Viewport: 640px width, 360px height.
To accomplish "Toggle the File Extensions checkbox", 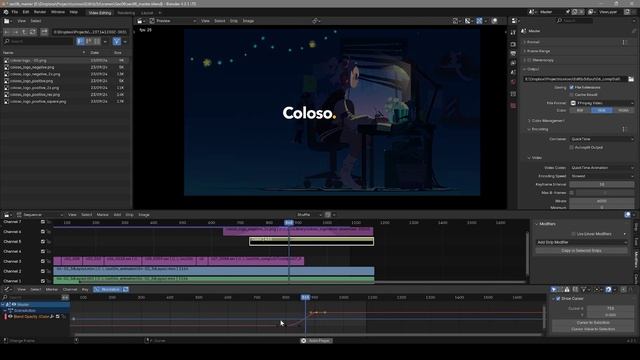I will click(x=572, y=87).
